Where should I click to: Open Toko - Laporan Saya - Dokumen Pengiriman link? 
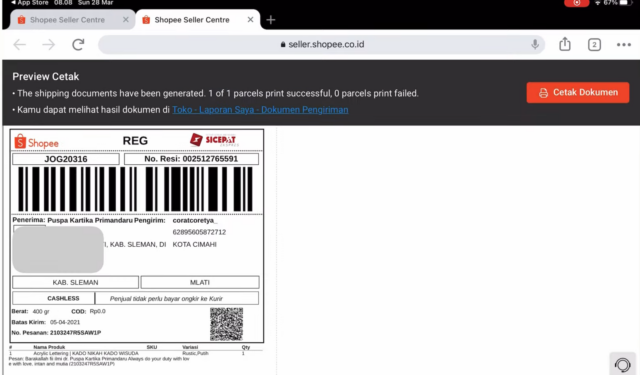coord(260,110)
